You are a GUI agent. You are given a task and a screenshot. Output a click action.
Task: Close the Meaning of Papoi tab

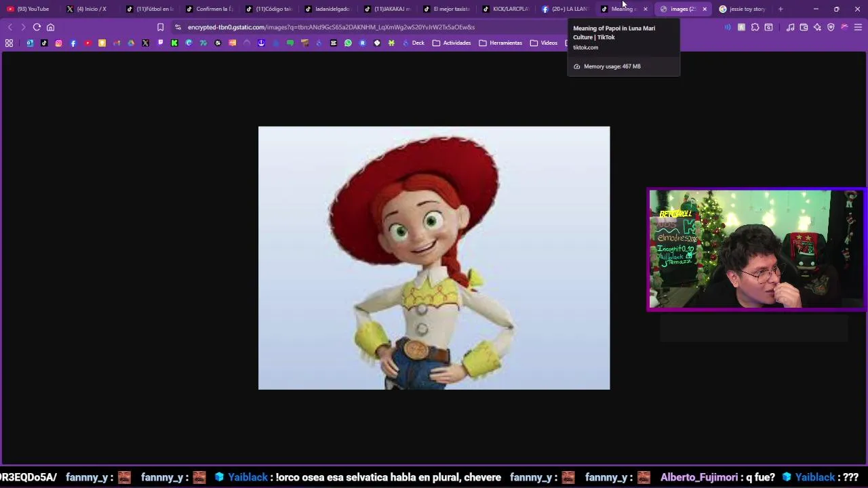pos(646,9)
